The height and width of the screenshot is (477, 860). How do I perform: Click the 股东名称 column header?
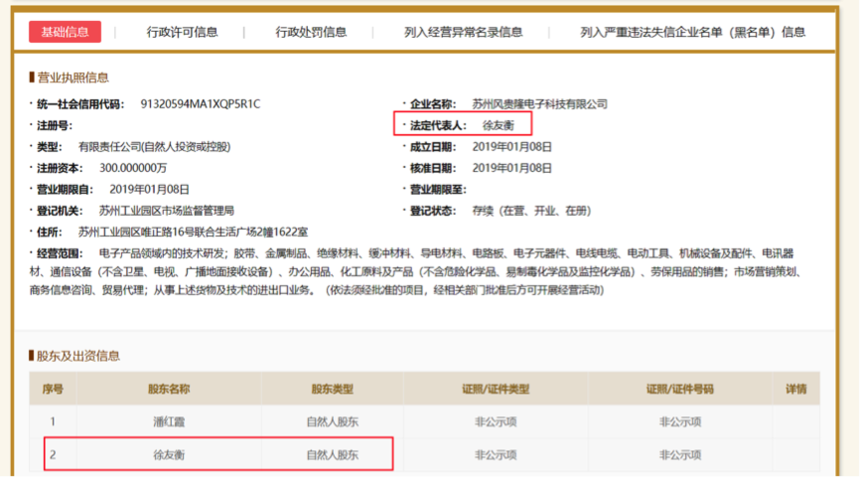point(169,389)
